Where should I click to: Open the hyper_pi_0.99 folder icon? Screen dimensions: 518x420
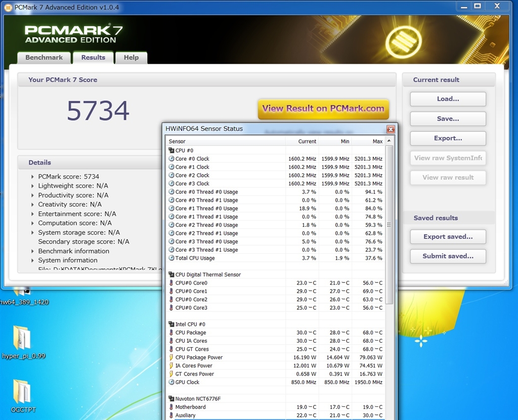click(x=22, y=338)
